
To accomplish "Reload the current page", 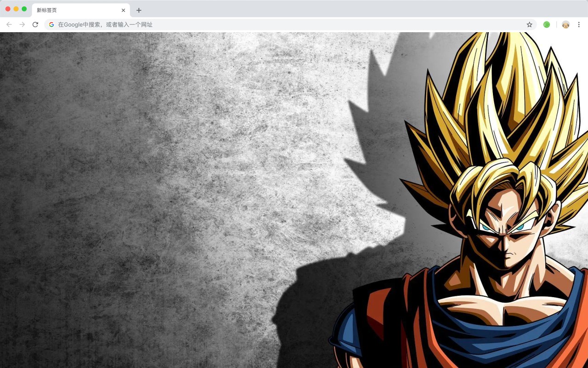I will pyautogui.click(x=35, y=24).
